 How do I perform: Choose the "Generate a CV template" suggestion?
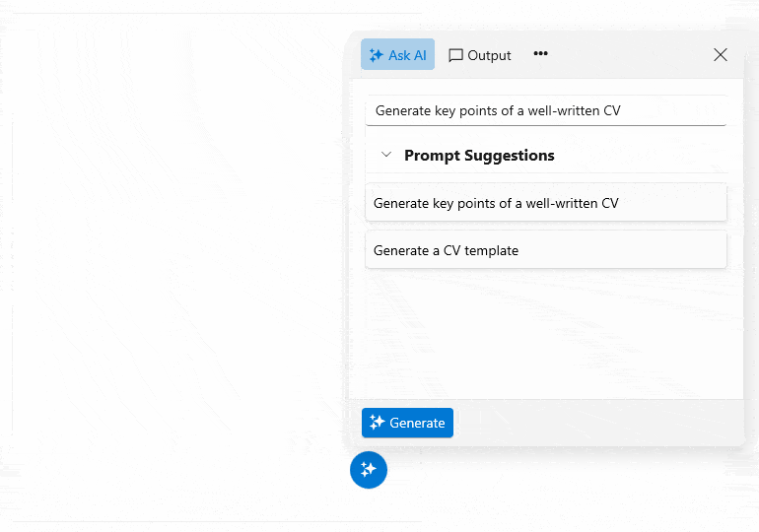(x=546, y=250)
